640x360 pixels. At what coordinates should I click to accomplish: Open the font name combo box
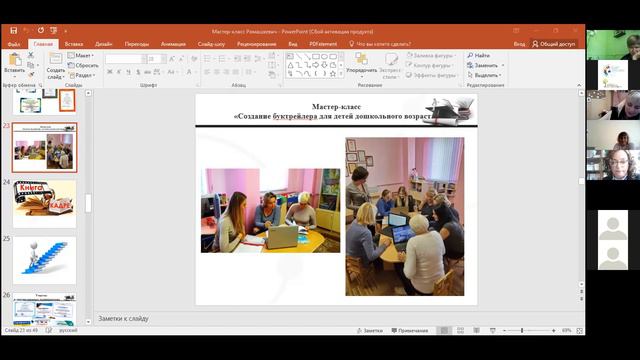[126, 59]
